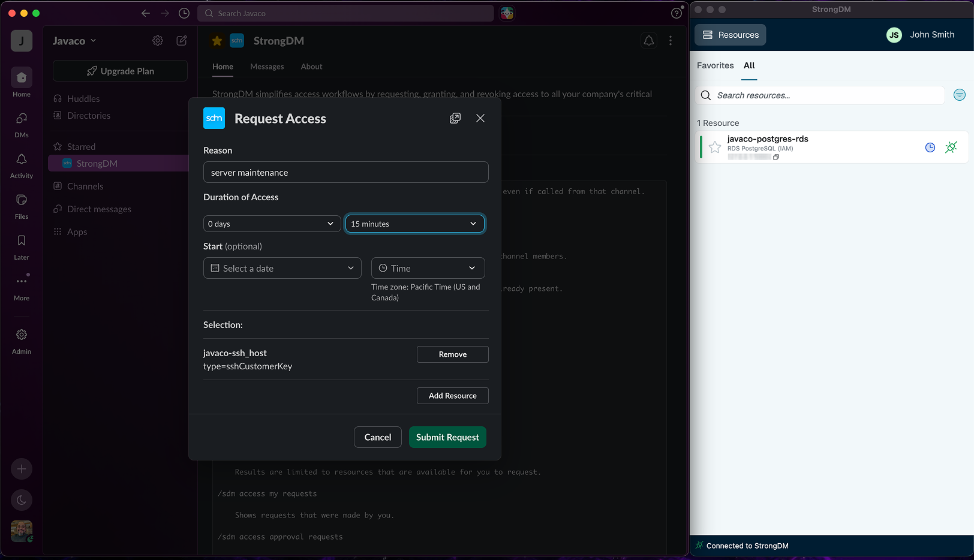Click the Search Javaco field
Viewport: 974px width, 560px height.
[x=346, y=13]
